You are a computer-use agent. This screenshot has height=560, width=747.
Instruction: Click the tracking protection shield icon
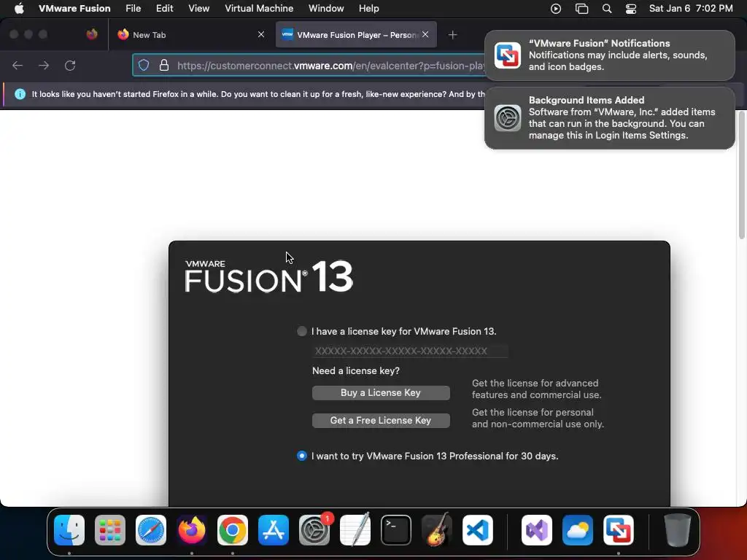click(144, 65)
